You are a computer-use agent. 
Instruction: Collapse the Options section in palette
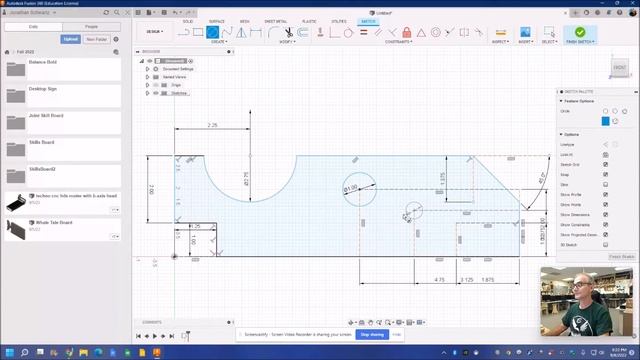pyautogui.click(x=561, y=134)
